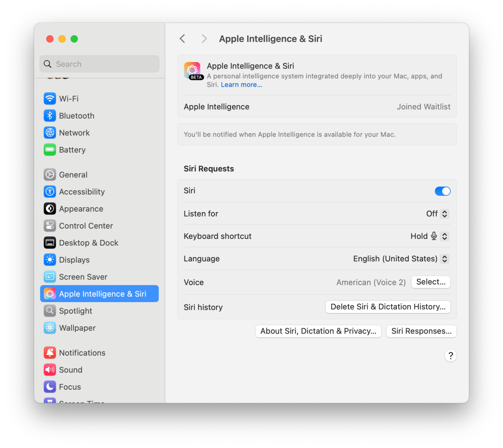This screenshot has height=448, width=503.
Task: Click the magnifier icon in the search field
Action: [x=48, y=64]
